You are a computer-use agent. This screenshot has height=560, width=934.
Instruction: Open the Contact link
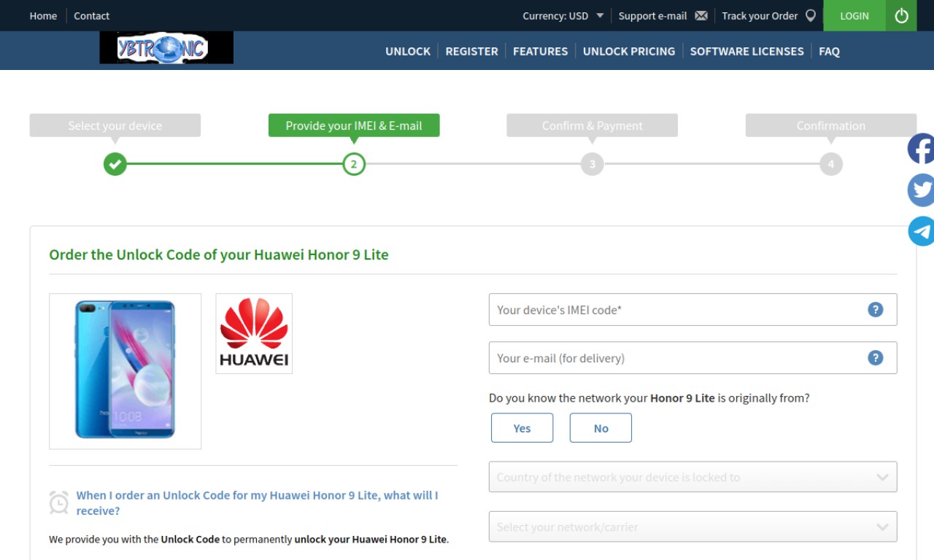(91, 15)
